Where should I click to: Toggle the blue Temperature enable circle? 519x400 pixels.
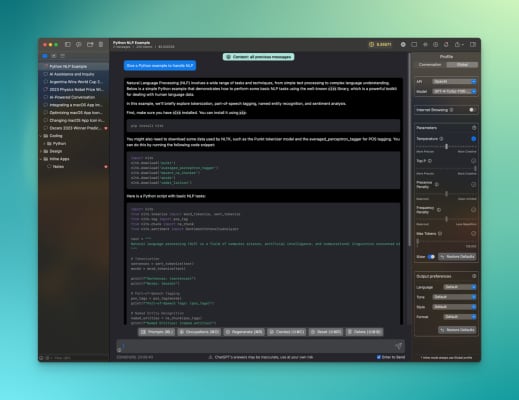point(474,139)
